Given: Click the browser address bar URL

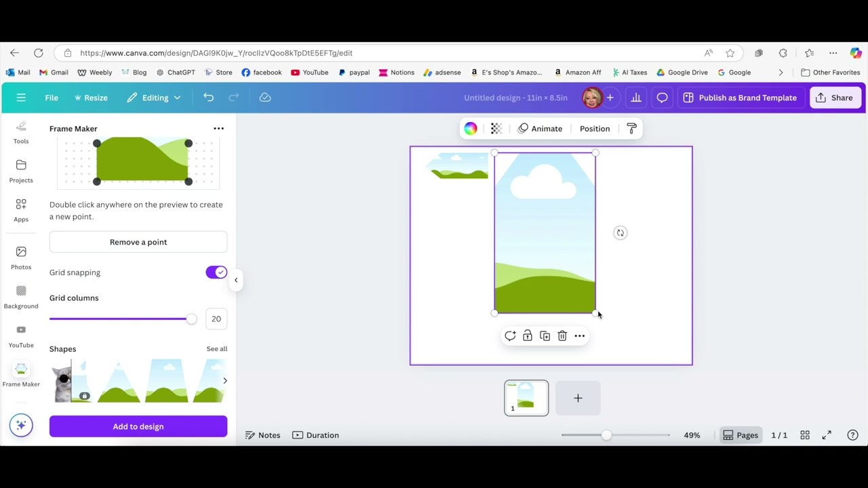Looking at the screenshot, I should click(x=216, y=53).
